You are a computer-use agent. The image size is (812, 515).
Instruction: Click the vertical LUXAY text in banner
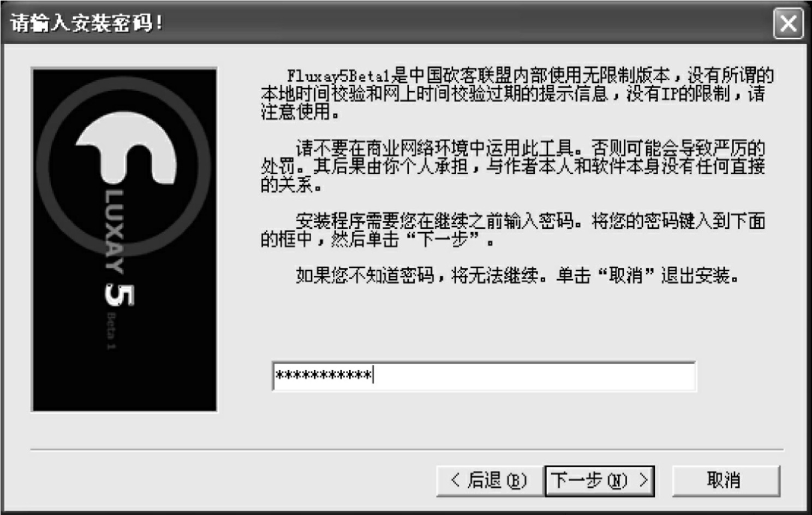point(114,232)
